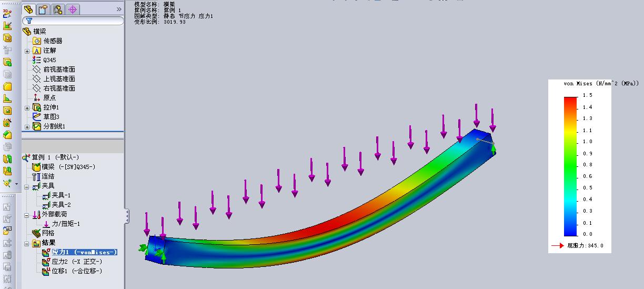This screenshot has height=289, width=644.
Task: Click the mirror feature toolbar icon
Action: click(x=7, y=159)
